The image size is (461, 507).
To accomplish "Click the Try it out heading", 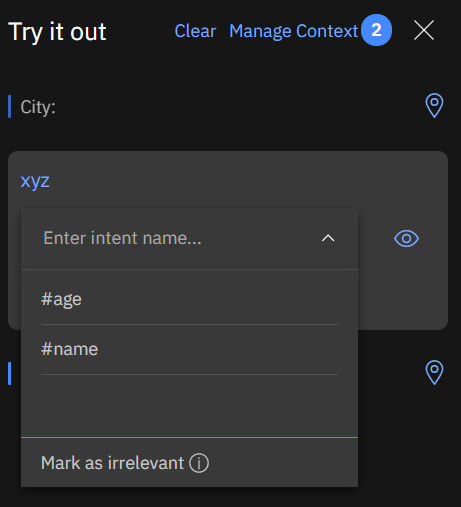I will click(x=57, y=32).
